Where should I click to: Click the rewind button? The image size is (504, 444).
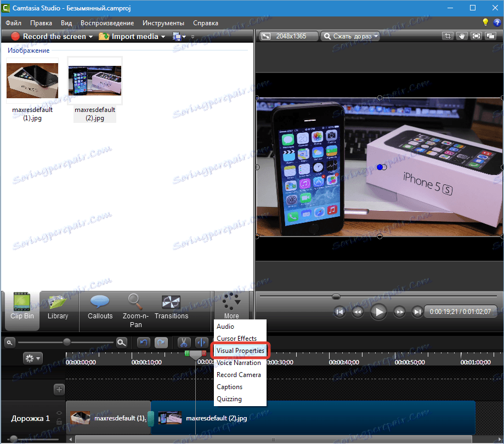point(358,312)
